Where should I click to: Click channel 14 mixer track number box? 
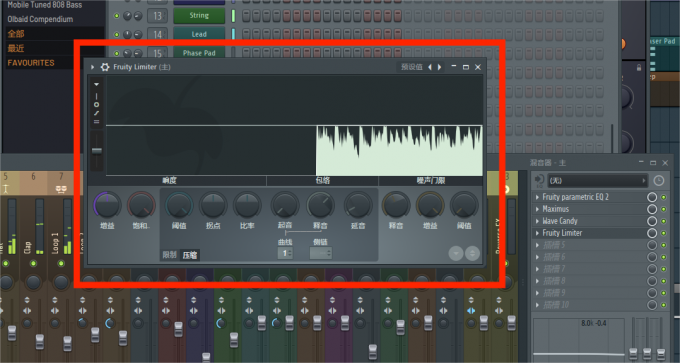pyautogui.click(x=157, y=34)
